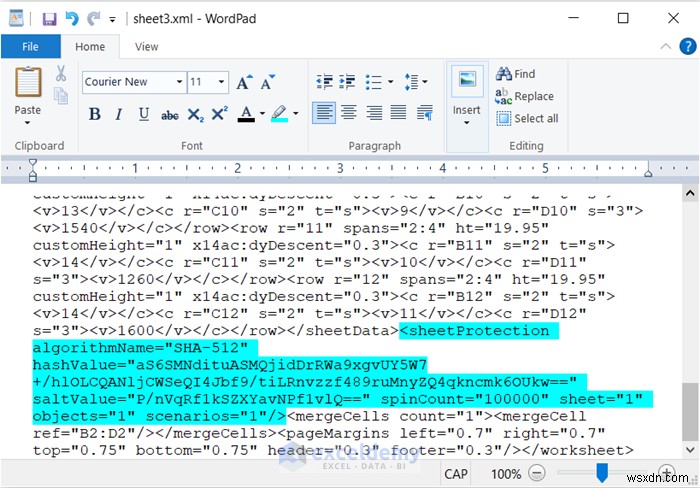The width and height of the screenshot is (700, 488).
Task: Click scroll up arrow on vertical scrollbar
Action: coord(690,193)
